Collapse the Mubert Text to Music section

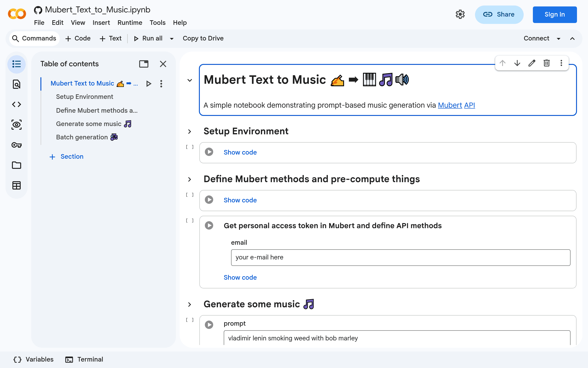tap(190, 80)
